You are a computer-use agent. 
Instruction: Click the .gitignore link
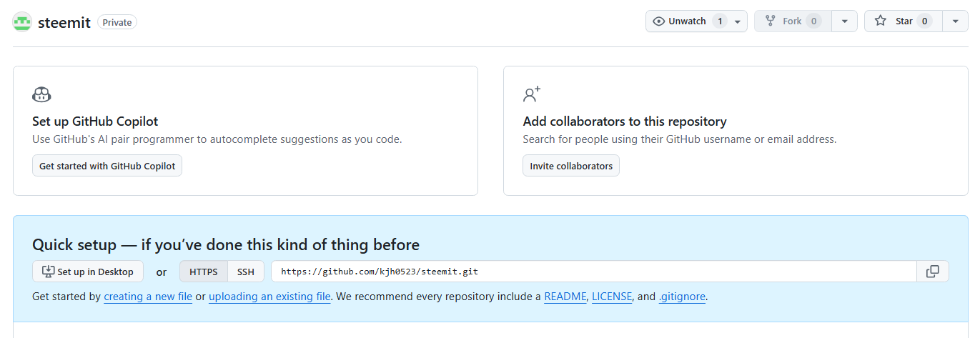[x=682, y=297]
